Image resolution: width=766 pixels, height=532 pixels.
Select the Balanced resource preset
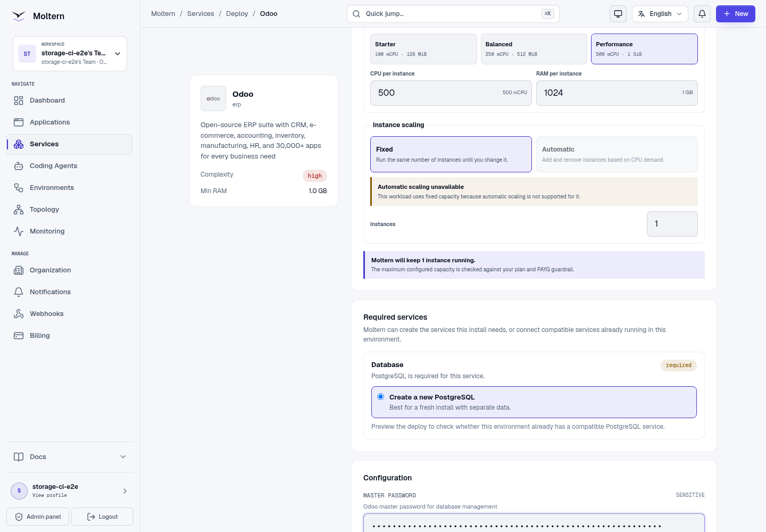534,49
